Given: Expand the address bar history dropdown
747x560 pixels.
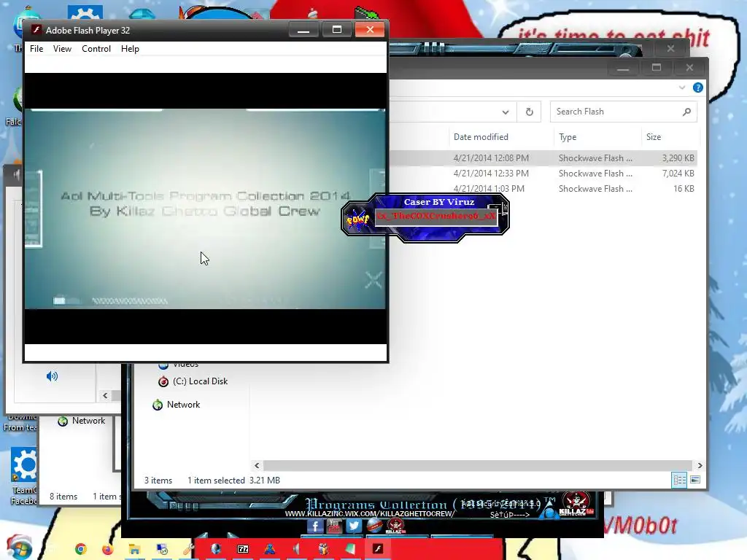Looking at the screenshot, I should point(505,112).
